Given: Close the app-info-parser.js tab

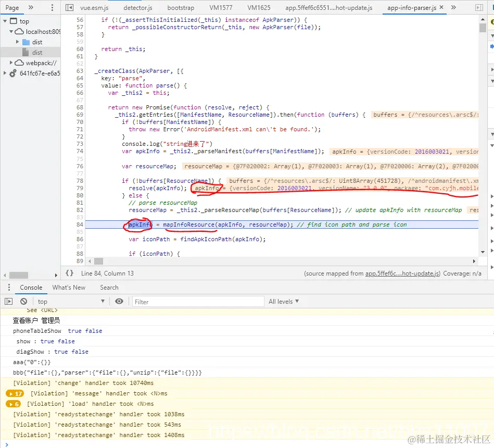Looking at the screenshot, I should 441,7.
